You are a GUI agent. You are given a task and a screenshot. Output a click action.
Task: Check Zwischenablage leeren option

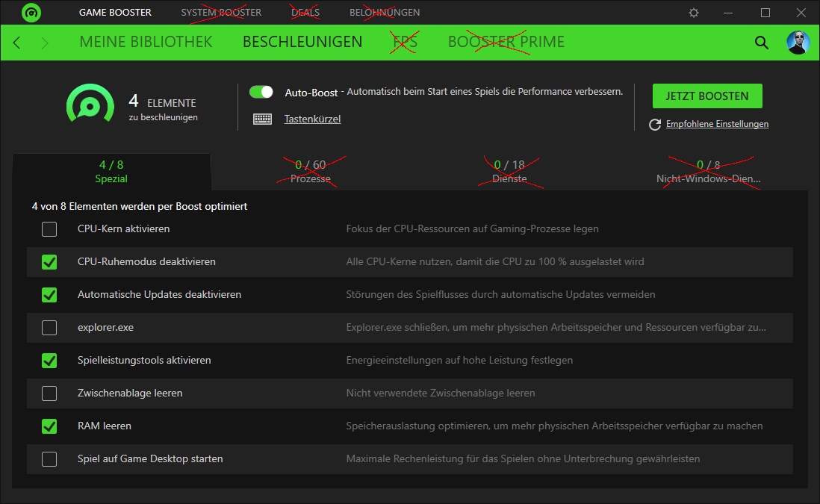point(49,393)
